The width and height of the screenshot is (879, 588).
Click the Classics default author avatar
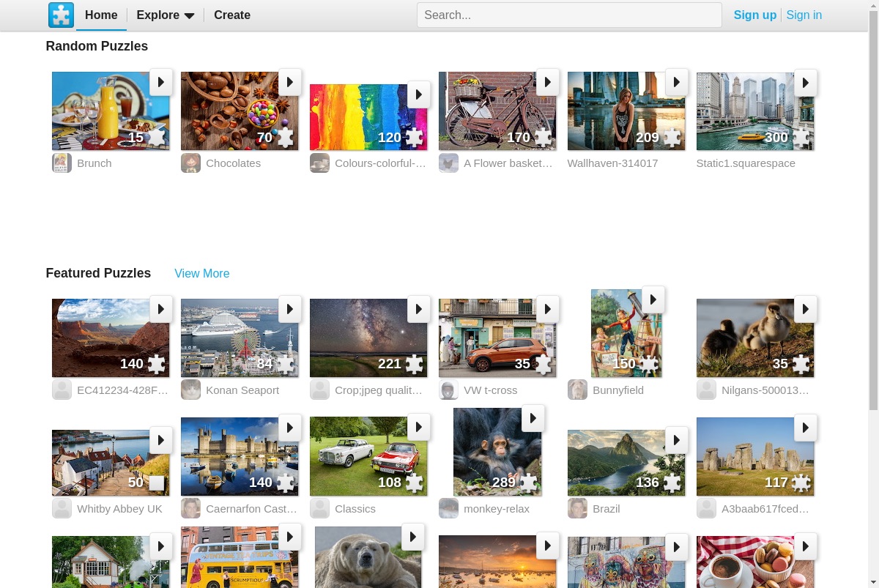click(x=319, y=508)
